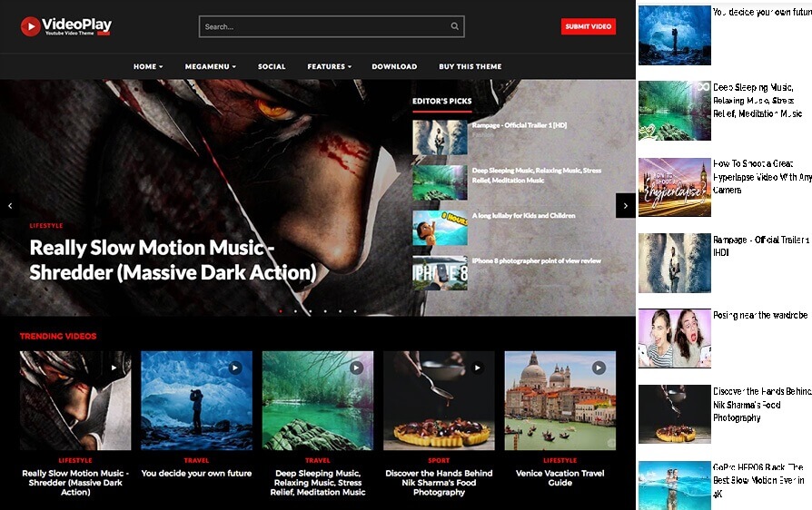
Task: Open sidebar Posing near the wardrobe thumbnail
Action: point(674,338)
